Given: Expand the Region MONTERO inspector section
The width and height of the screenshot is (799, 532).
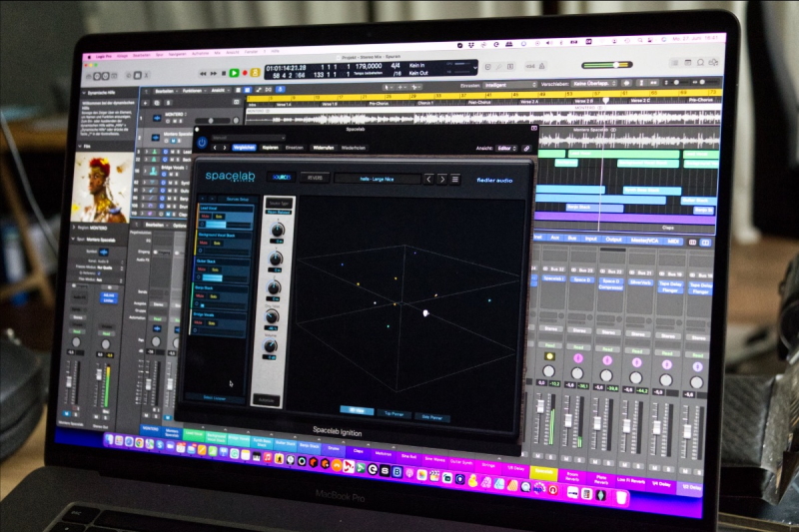Looking at the screenshot, I should pyautogui.click(x=74, y=228).
